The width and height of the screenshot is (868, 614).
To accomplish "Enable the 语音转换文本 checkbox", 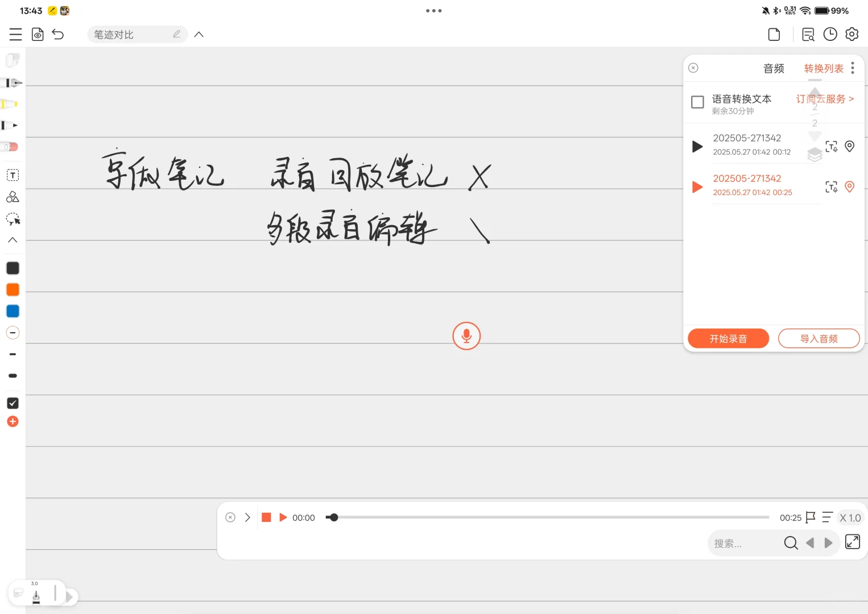I will coord(697,102).
